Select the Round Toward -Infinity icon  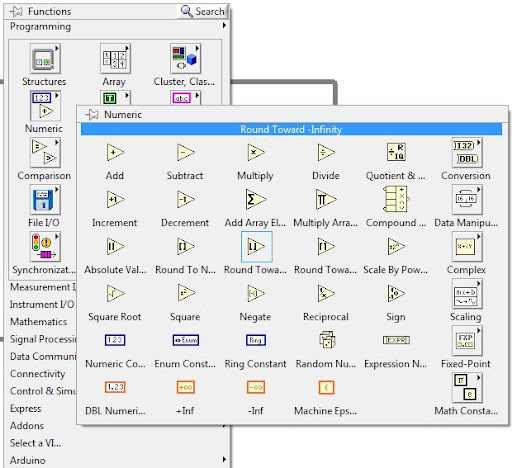coord(256,247)
